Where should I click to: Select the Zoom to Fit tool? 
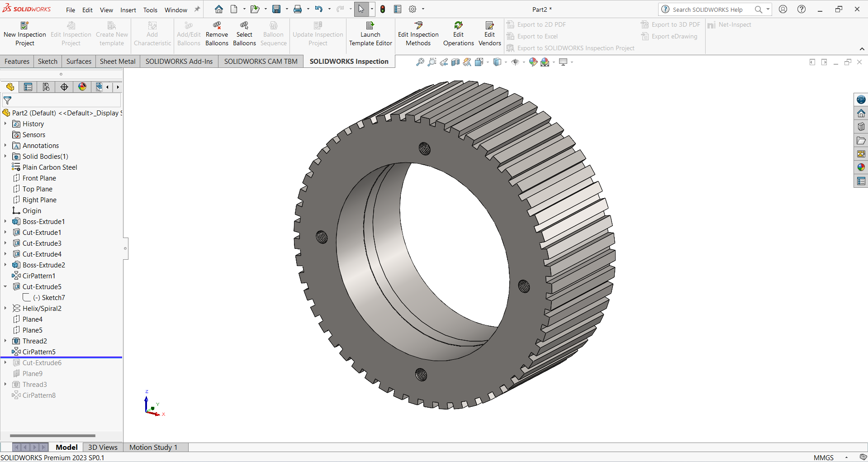[x=420, y=62]
